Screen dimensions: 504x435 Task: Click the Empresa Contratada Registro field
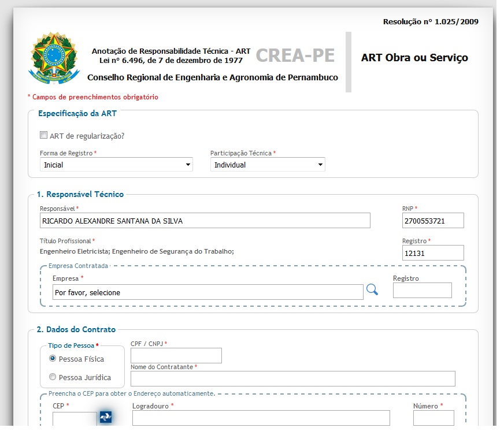[422, 291]
